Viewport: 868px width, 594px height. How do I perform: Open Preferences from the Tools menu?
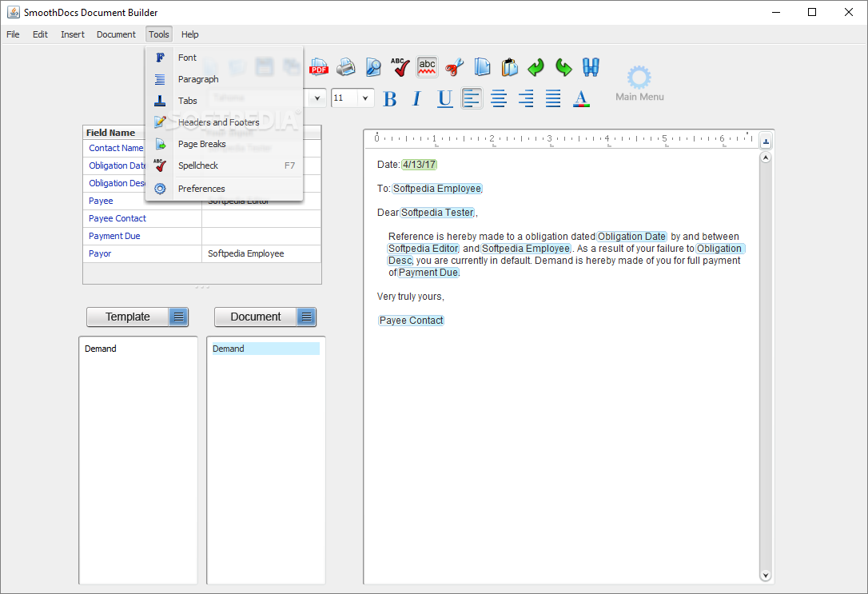225,189
